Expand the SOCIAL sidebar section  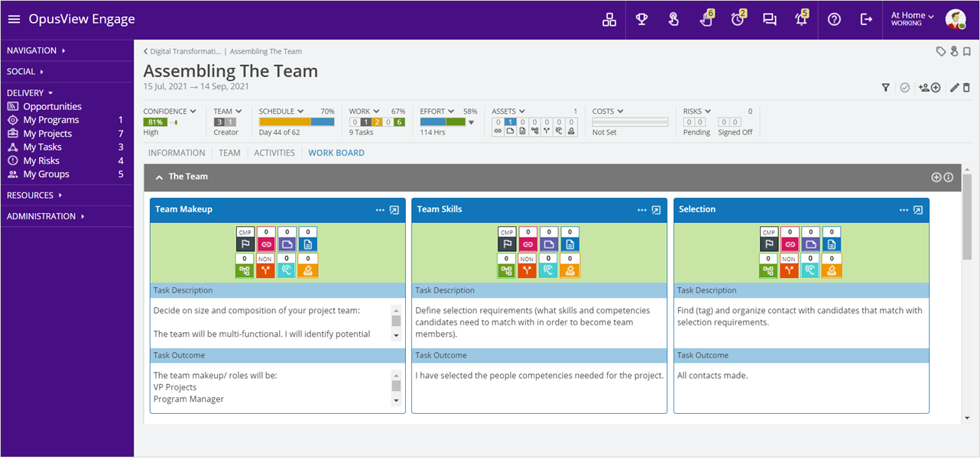(x=24, y=72)
